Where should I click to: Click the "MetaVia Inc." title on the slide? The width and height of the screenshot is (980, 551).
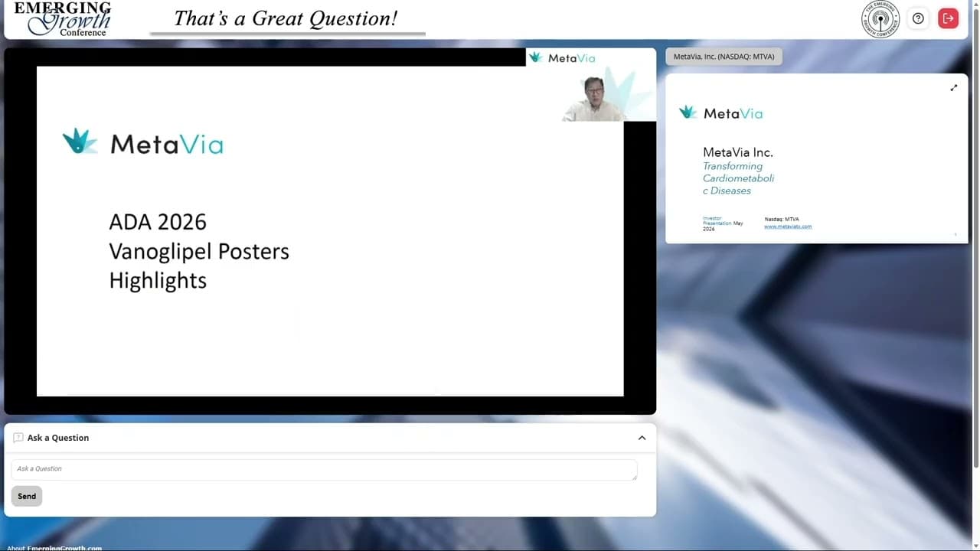click(738, 152)
